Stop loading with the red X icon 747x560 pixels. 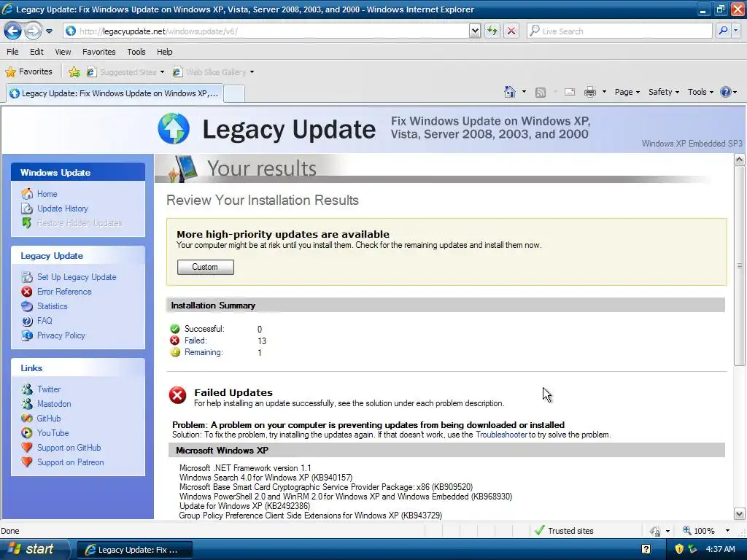point(511,31)
